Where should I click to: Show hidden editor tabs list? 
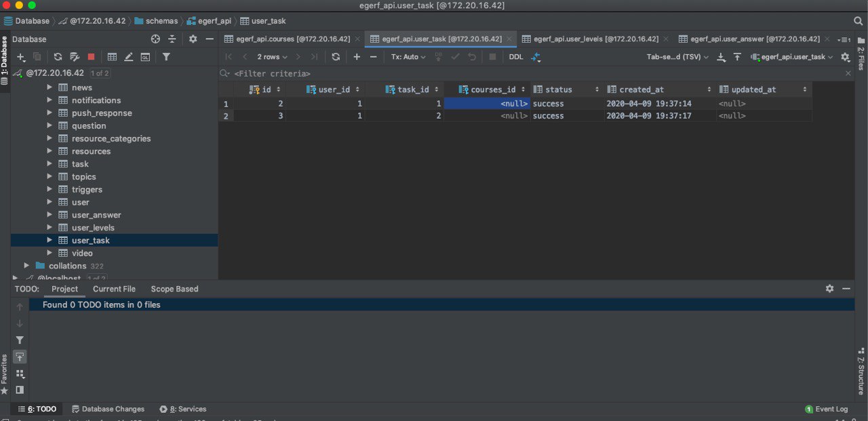844,39
